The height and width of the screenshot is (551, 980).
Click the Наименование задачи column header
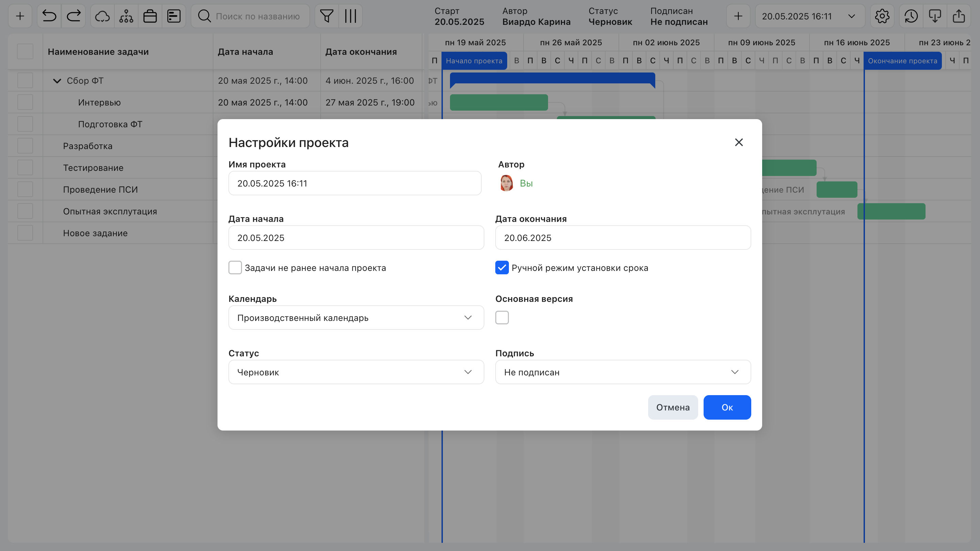(x=128, y=52)
